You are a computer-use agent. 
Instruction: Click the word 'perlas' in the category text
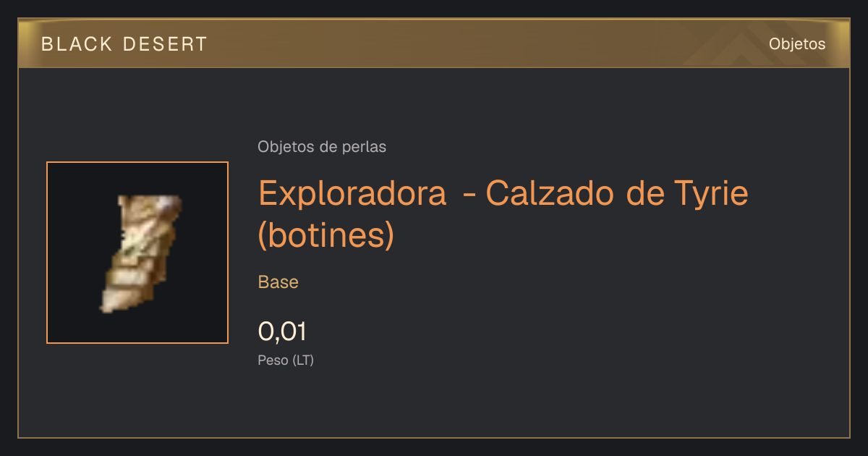pos(365,147)
